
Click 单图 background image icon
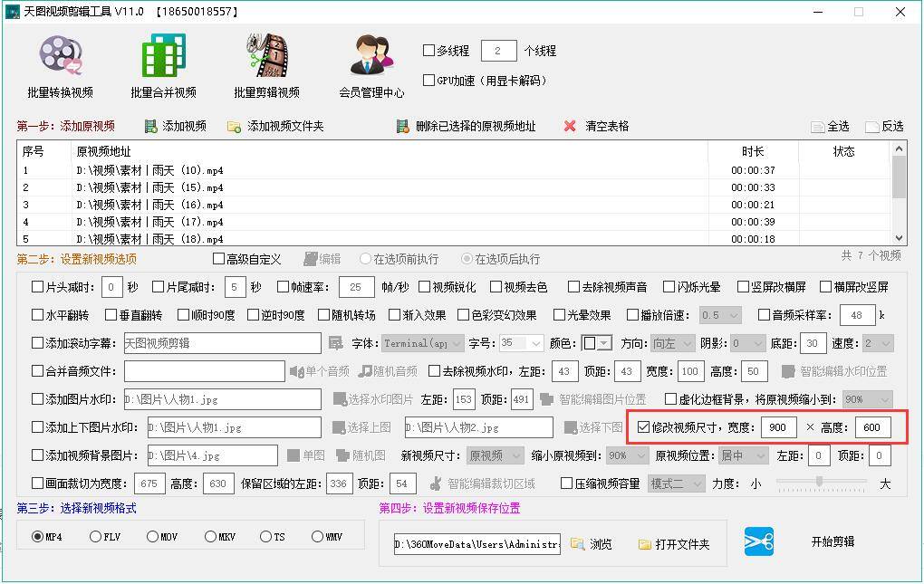(x=294, y=455)
